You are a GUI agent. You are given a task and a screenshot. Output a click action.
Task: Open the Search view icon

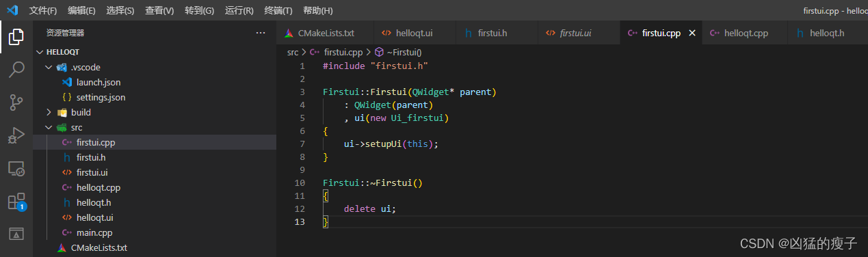(16, 70)
